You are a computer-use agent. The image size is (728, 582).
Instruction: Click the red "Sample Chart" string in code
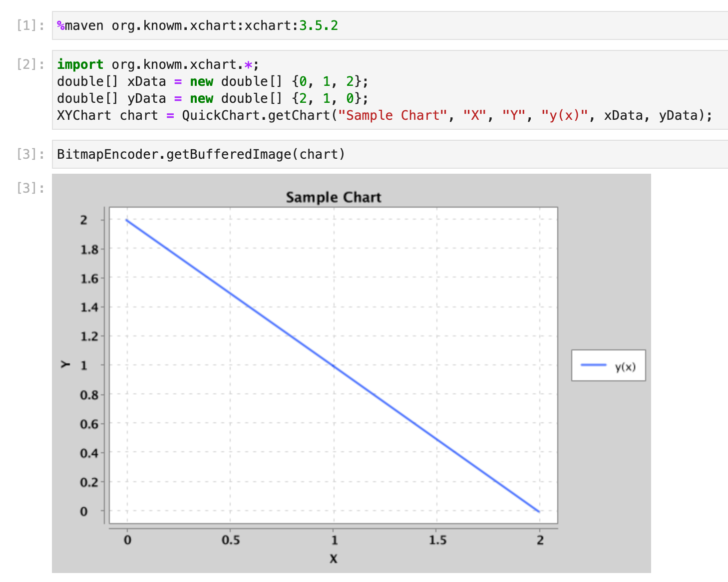(x=392, y=115)
